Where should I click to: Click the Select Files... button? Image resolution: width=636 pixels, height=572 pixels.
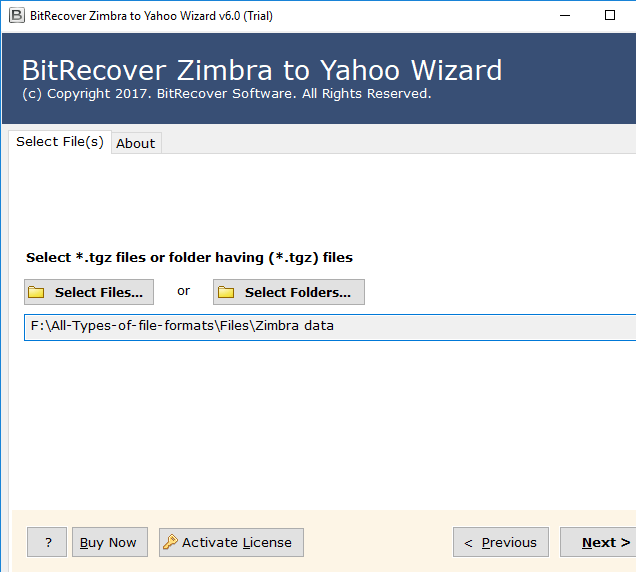[89, 292]
